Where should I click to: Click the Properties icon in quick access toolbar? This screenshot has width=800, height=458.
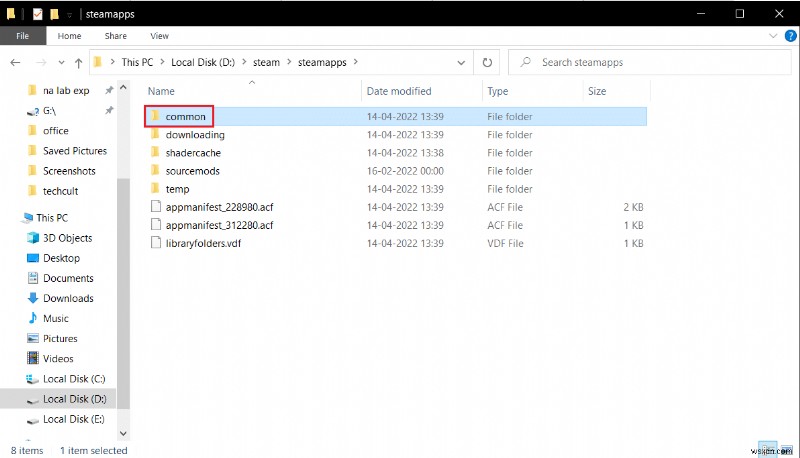(36, 14)
